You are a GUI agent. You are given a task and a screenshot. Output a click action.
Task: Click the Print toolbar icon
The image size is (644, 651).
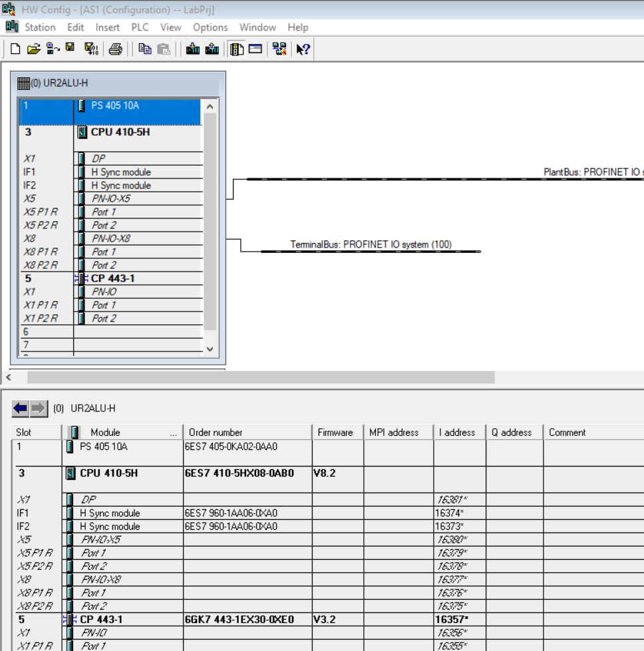pos(115,49)
